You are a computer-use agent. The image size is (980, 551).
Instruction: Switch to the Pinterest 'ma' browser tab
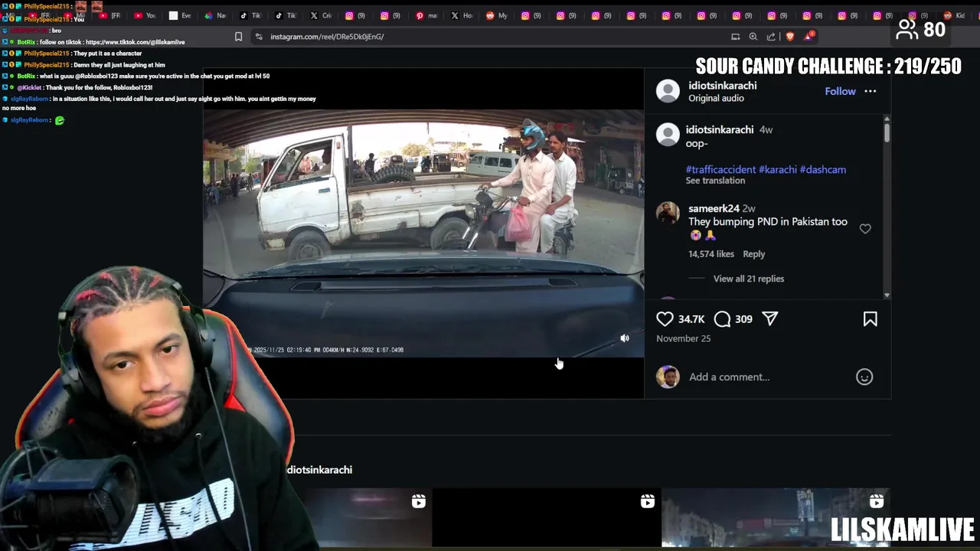coord(427,15)
